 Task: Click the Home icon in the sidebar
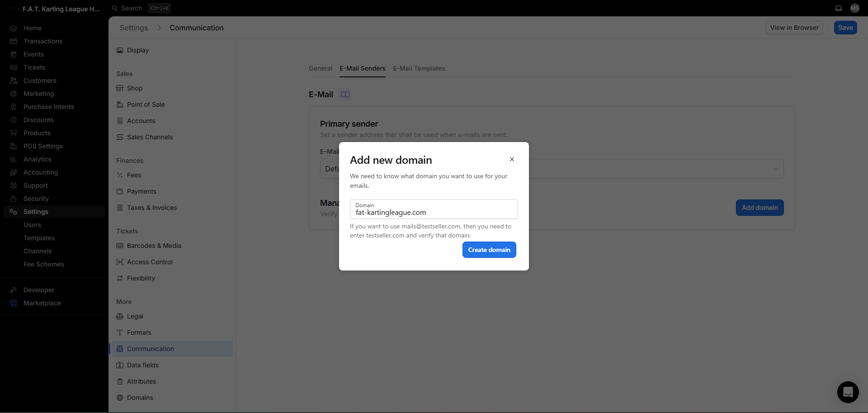point(14,28)
